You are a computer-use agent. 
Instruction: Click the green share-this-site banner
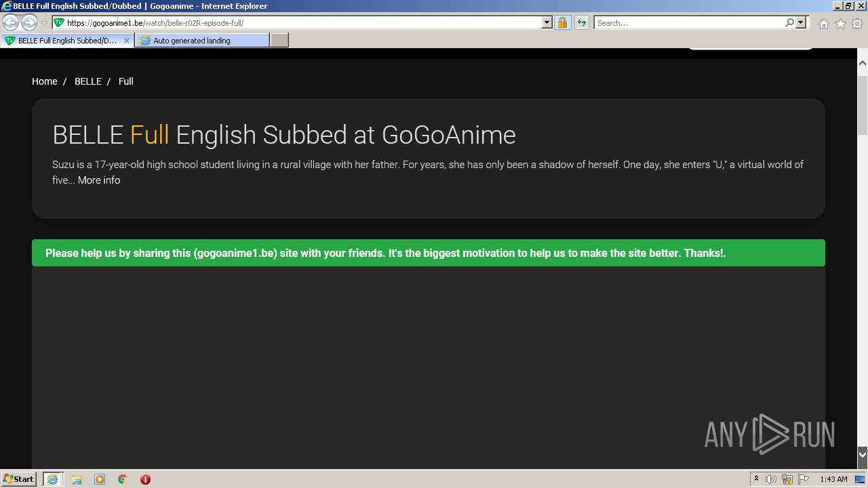[429, 253]
